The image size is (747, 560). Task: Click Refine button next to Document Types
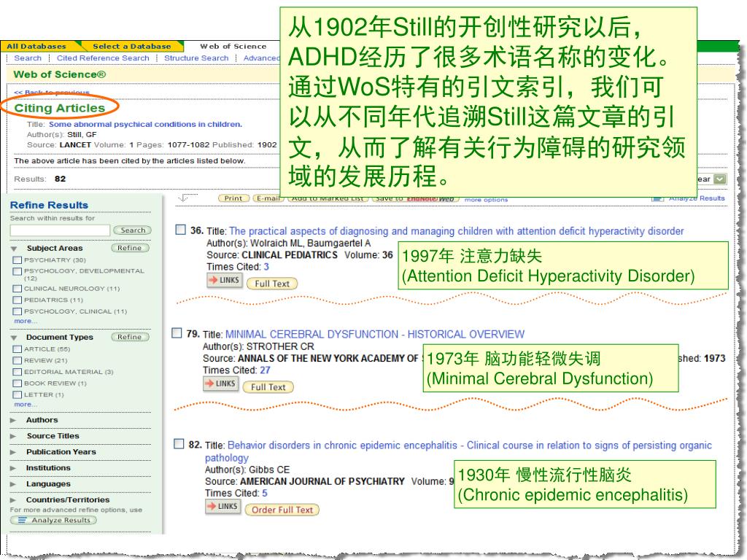click(x=130, y=337)
